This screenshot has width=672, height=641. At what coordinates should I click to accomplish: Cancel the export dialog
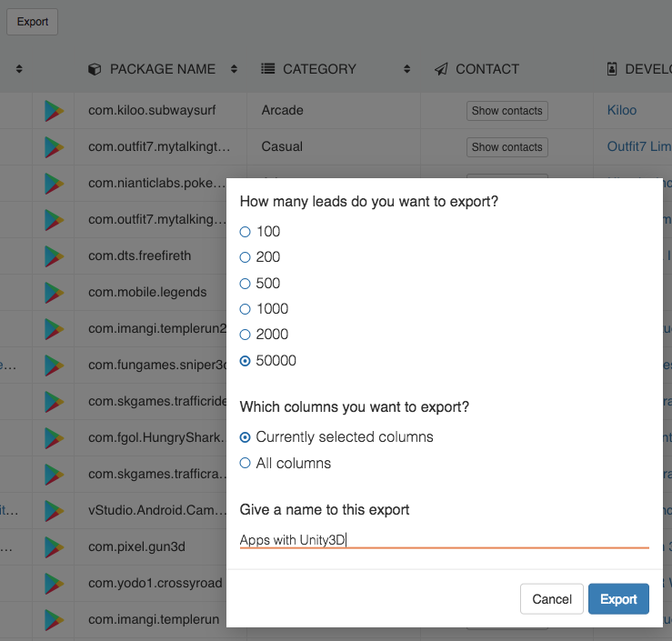pyautogui.click(x=552, y=598)
